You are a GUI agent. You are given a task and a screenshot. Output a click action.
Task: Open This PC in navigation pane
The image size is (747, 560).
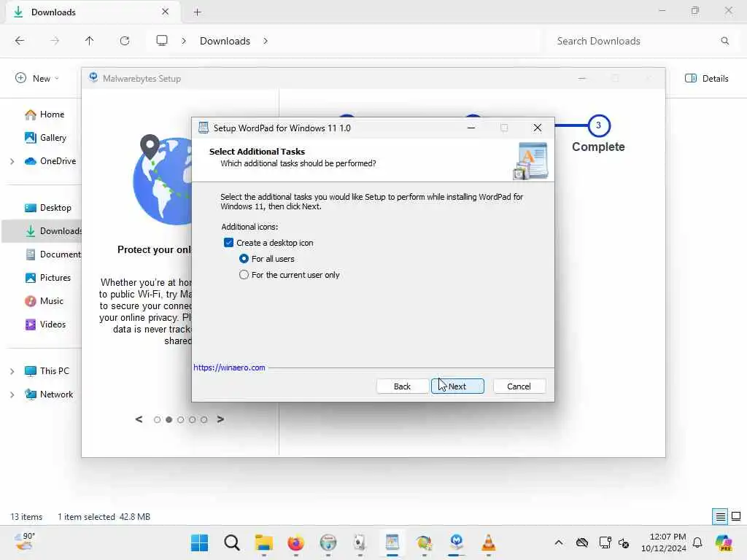[47, 371]
